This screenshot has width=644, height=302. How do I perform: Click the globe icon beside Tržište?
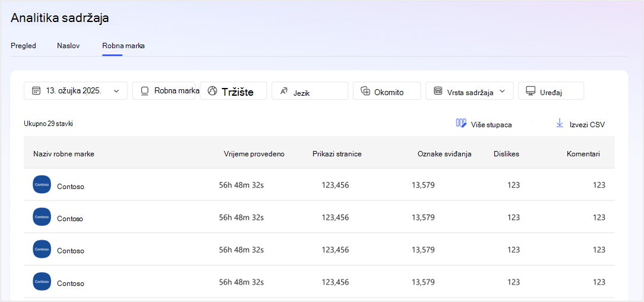212,91
